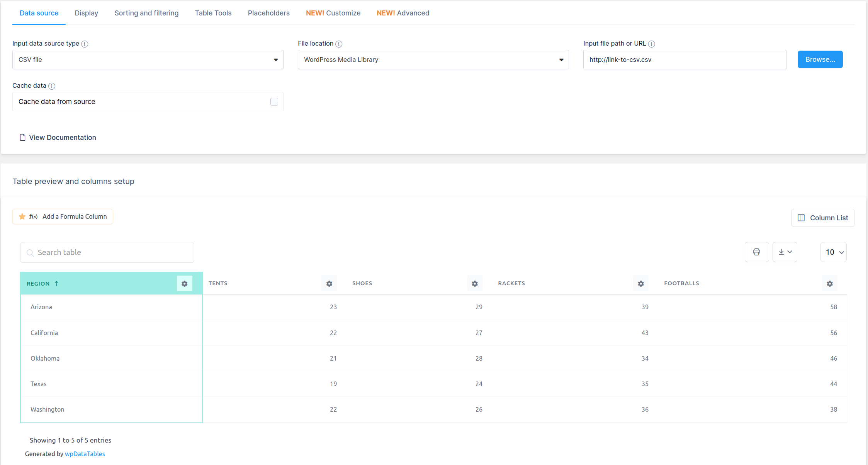868x465 pixels.
Task: Click Arizona's Footballs value 58
Action: (x=834, y=307)
